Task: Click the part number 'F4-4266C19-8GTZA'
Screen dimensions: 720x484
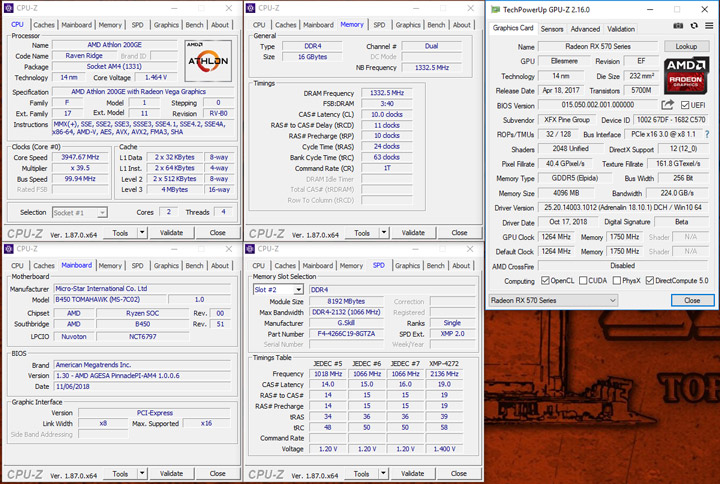Action: 346,334
